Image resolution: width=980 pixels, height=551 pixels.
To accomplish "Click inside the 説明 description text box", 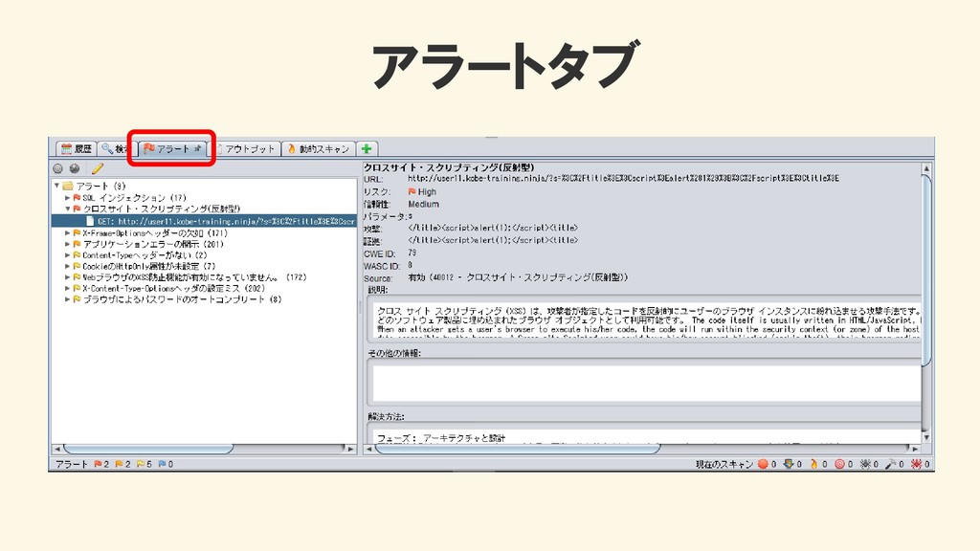I will pyautogui.click(x=647, y=320).
